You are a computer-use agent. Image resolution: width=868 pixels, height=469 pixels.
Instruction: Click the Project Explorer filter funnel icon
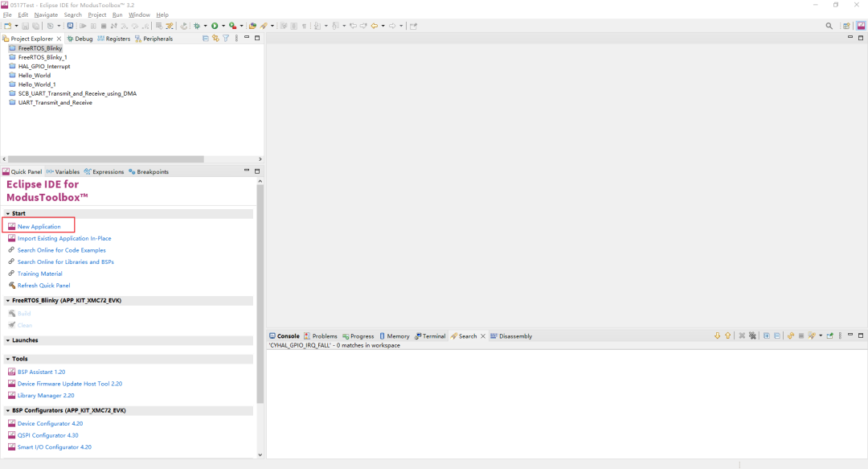pos(226,39)
